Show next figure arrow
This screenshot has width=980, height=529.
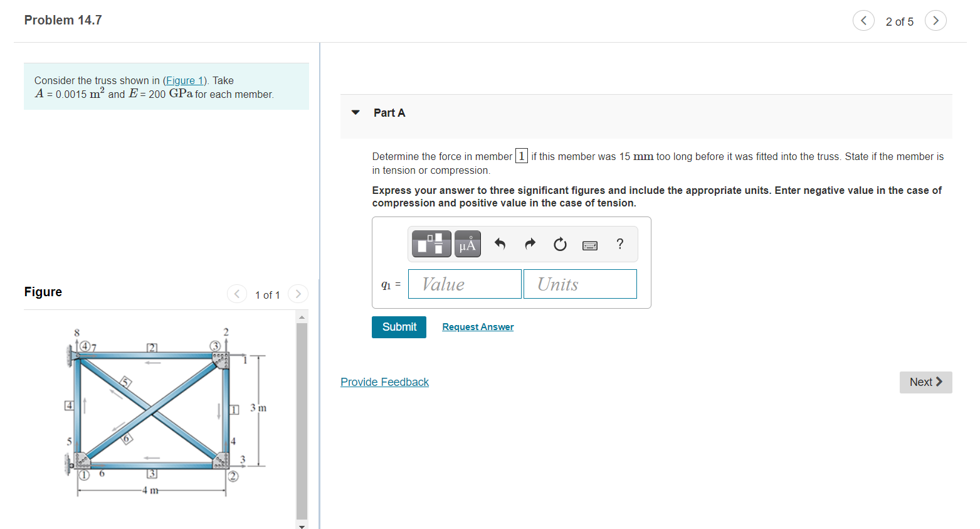298,294
